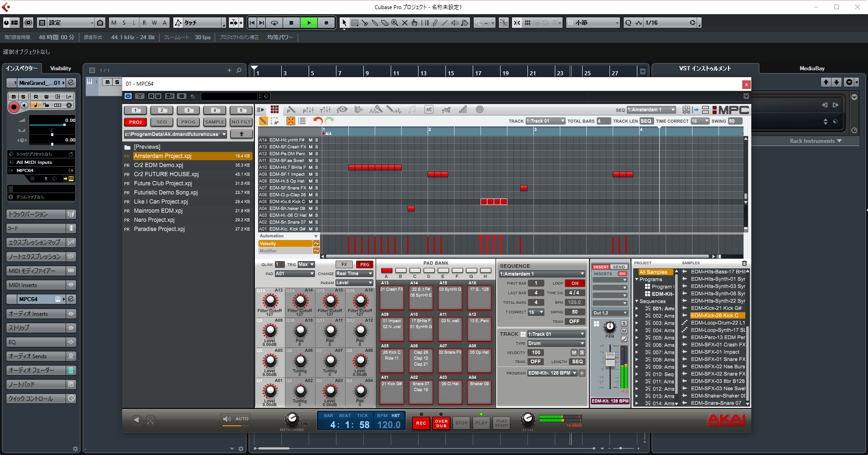The image size is (868, 455).
Task: Click the Cubase transport Play button
Action: tap(309, 23)
